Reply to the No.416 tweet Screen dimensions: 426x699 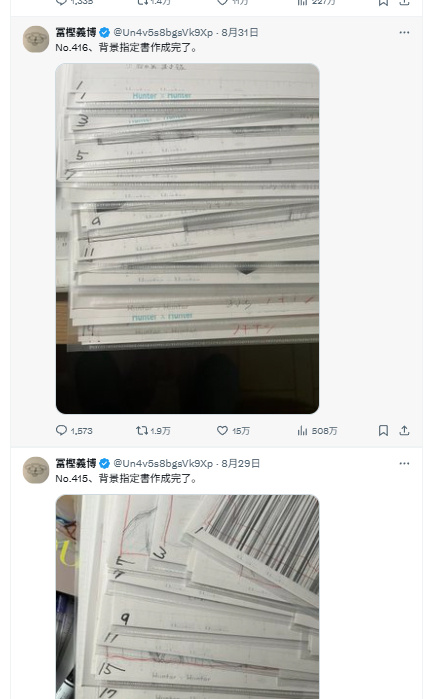74,431
